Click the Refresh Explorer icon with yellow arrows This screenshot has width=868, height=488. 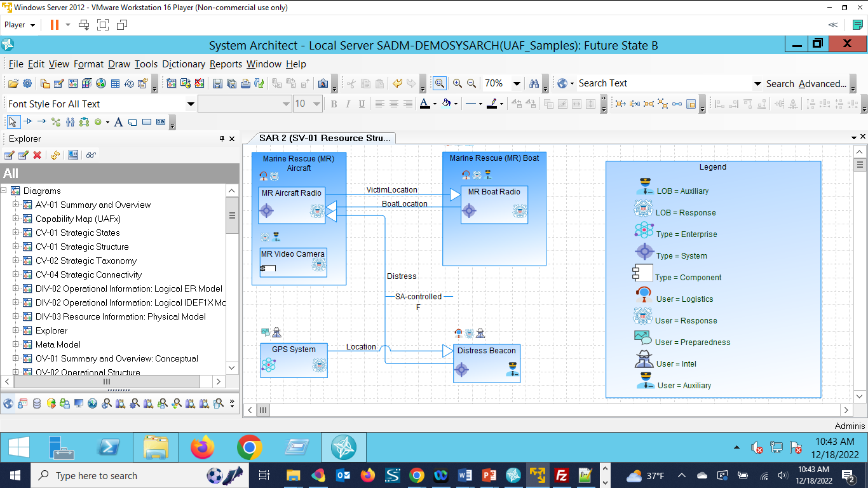point(55,154)
